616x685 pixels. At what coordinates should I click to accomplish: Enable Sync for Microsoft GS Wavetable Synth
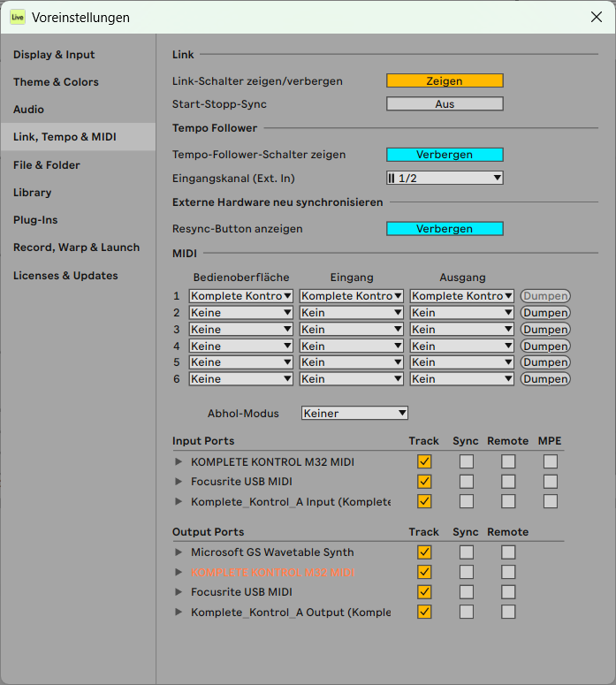pos(467,552)
